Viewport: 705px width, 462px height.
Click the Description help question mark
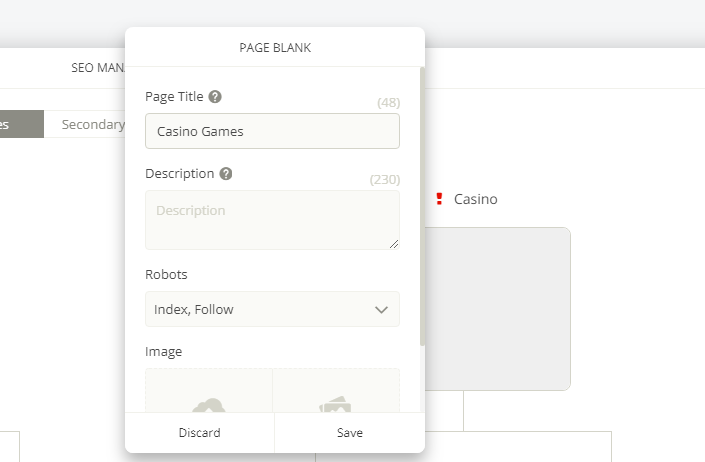coord(226,174)
